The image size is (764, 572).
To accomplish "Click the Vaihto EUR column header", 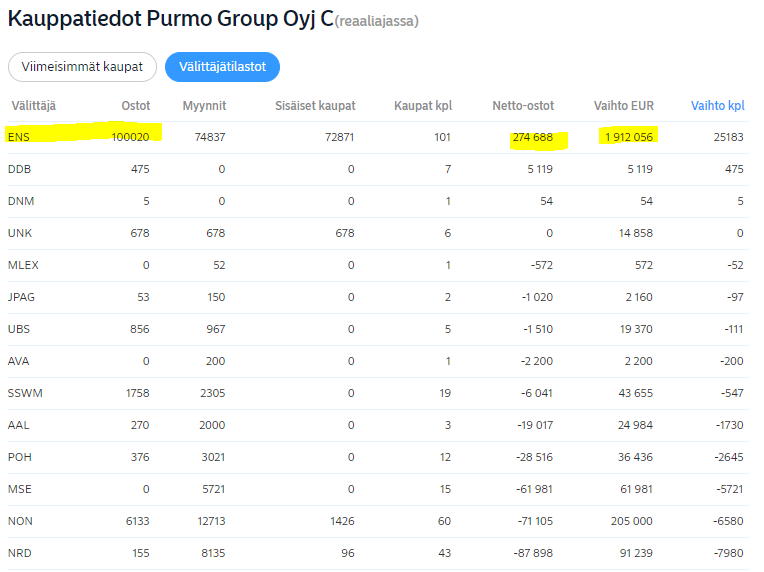I will (x=624, y=105).
